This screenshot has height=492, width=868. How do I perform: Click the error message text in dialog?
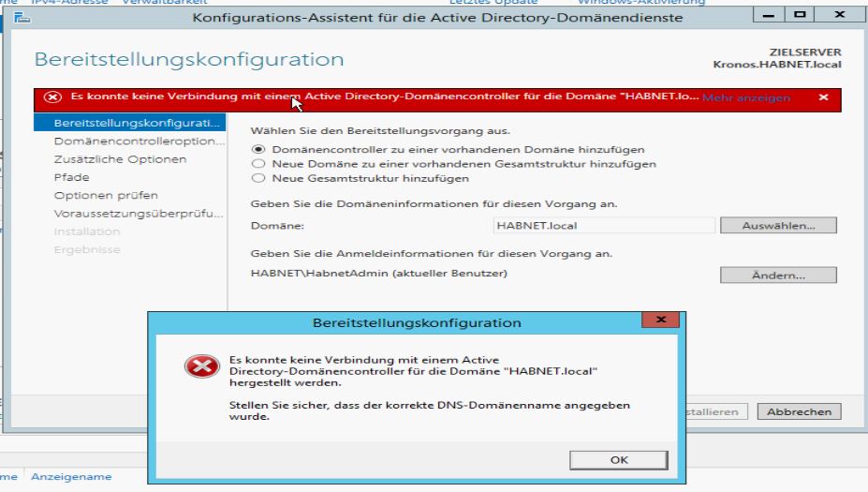[x=413, y=371]
